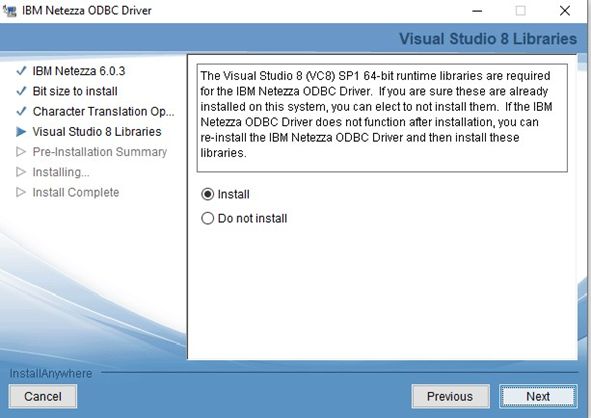The height and width of the screenshot is (418, 591).
Task: Cancel the installation
Action: tap(43, 397)
